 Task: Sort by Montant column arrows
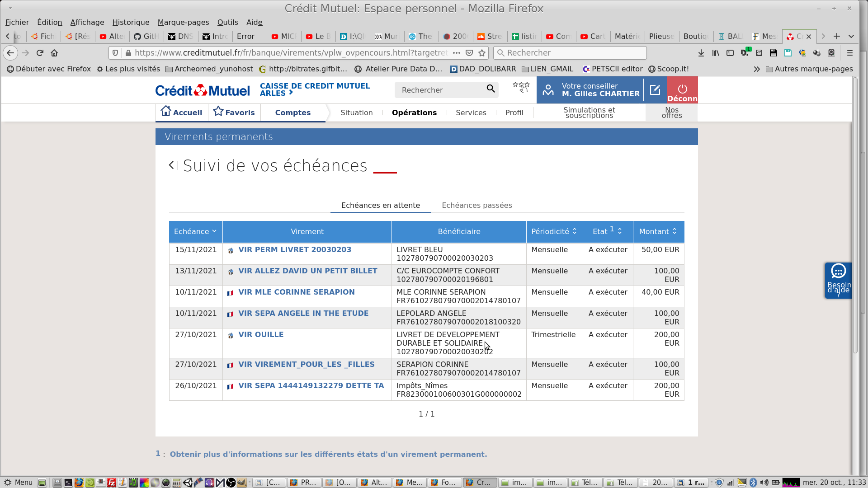click(x=675, y=231)
